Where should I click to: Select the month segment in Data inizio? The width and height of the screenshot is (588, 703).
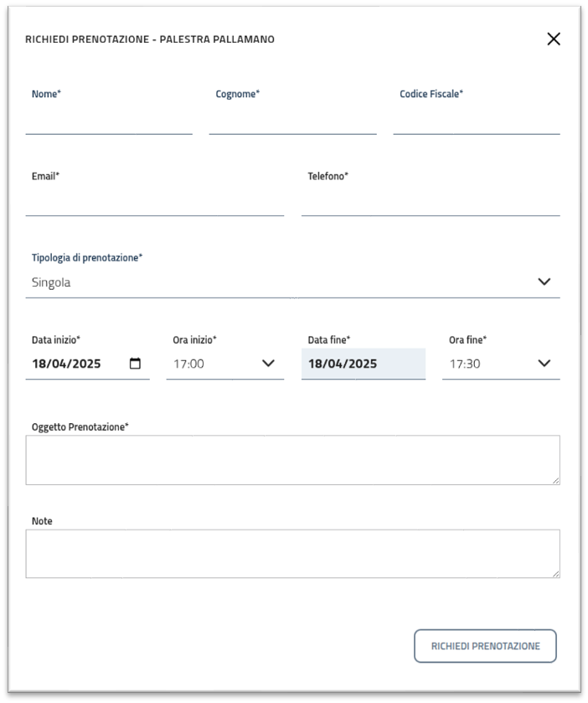pos(60,364)
